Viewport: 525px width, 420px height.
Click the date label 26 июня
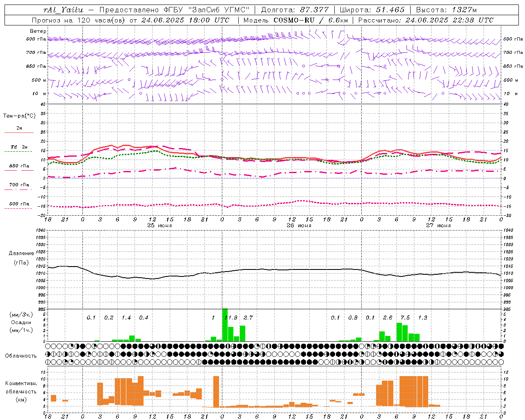[x=299, y=226]
